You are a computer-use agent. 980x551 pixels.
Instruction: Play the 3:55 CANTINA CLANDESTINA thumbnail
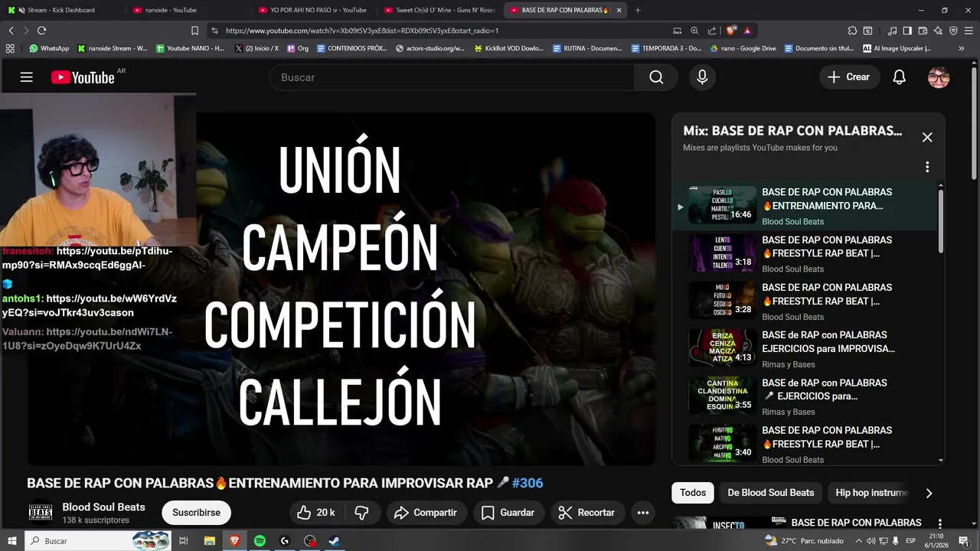722,396
